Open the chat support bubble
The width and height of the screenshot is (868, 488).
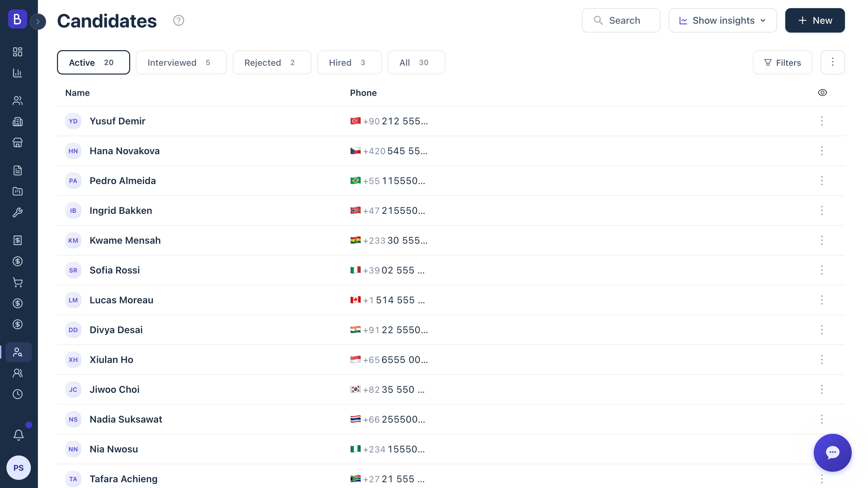[832, 452]
